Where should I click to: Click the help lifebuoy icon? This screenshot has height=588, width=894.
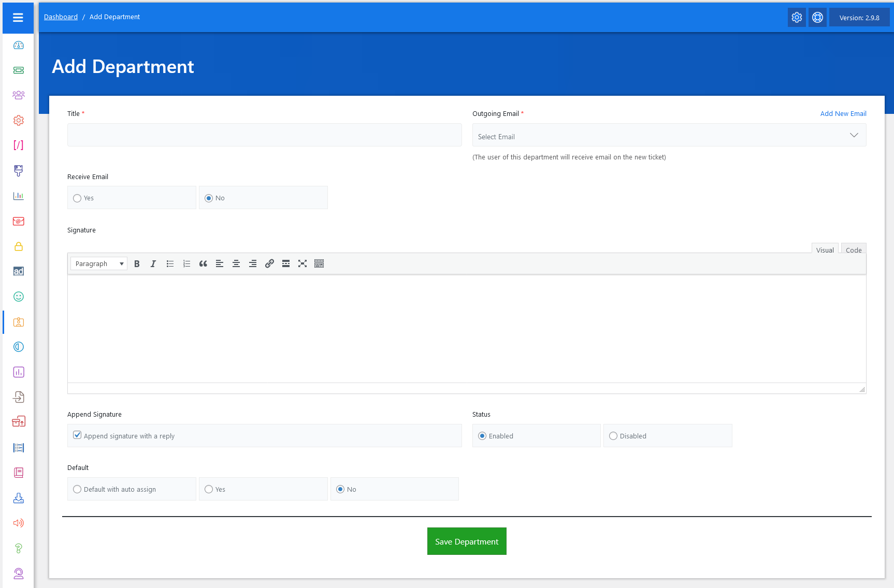click(817, 18)
